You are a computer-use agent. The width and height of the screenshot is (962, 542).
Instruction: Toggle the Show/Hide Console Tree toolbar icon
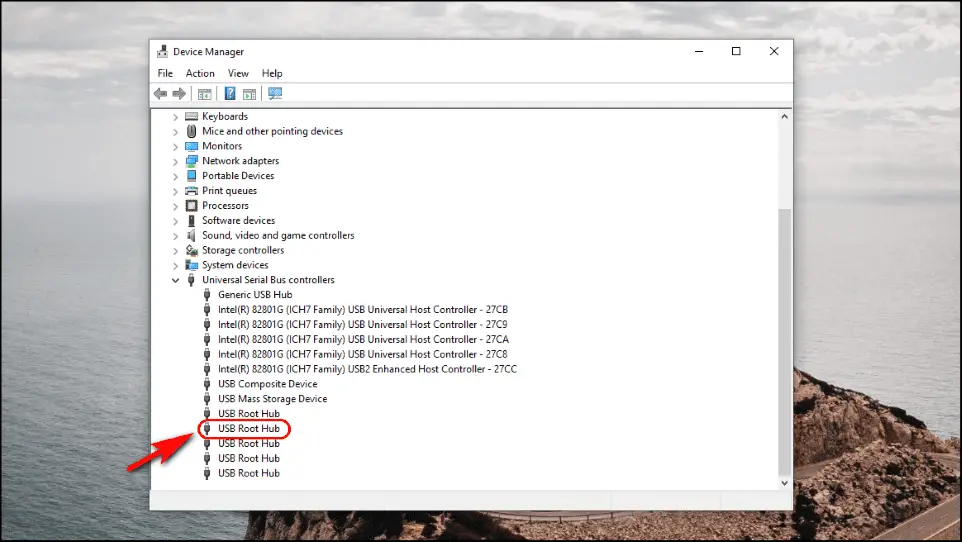(204, 94)
